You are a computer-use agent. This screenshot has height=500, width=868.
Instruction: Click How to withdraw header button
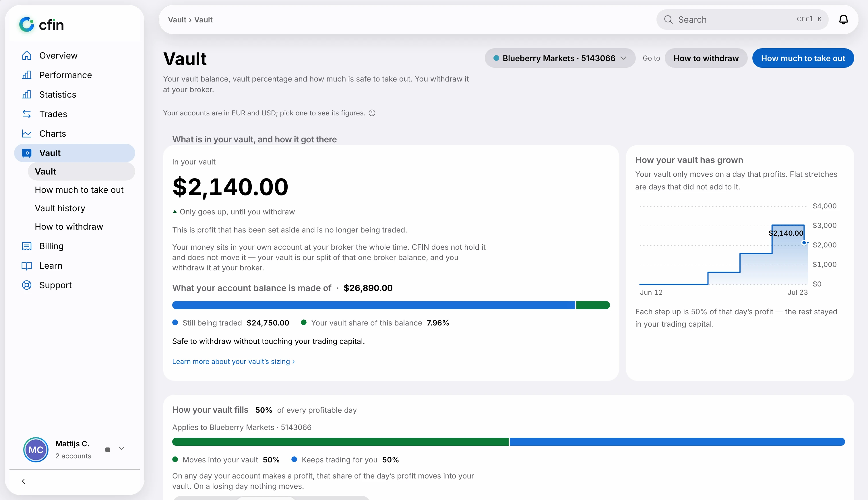point(706,58)
